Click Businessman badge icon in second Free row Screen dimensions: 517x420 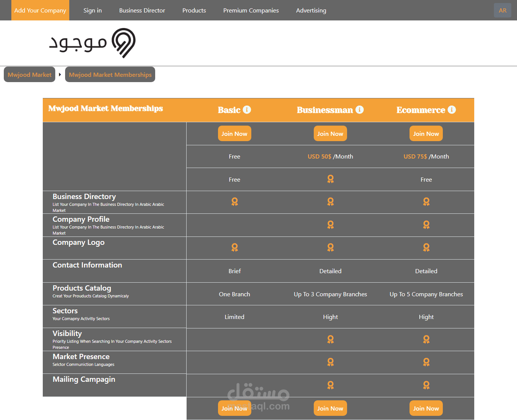click(x=330, y=179)
